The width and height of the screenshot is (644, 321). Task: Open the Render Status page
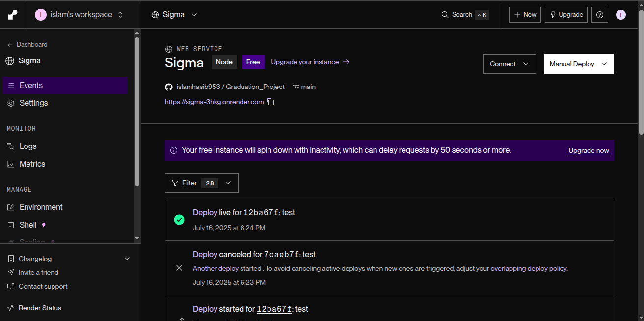[x=39, y=308]
